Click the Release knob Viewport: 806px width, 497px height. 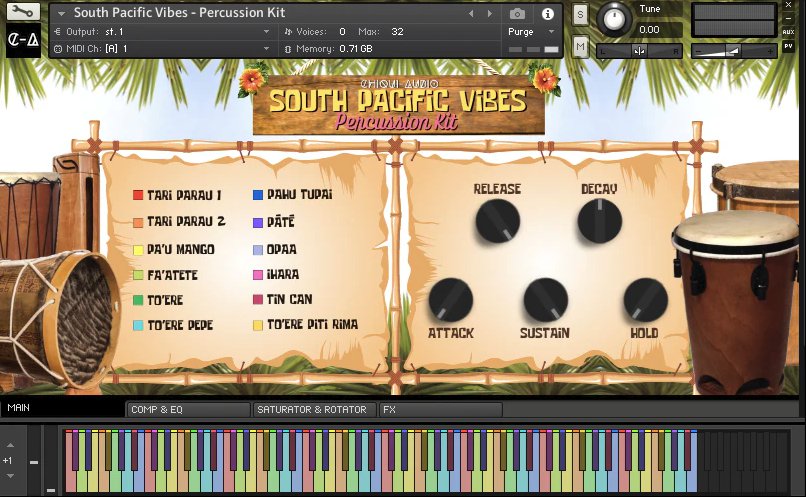496,221
